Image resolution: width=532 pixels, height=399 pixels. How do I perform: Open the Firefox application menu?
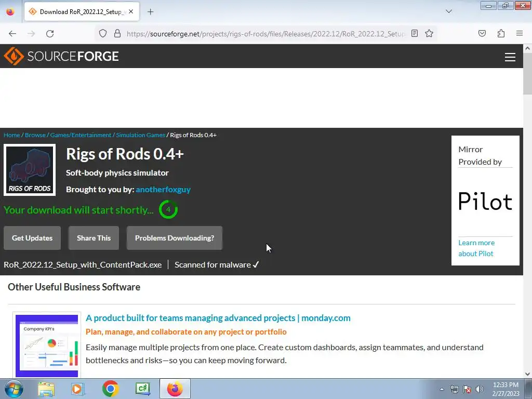(520, 33)
